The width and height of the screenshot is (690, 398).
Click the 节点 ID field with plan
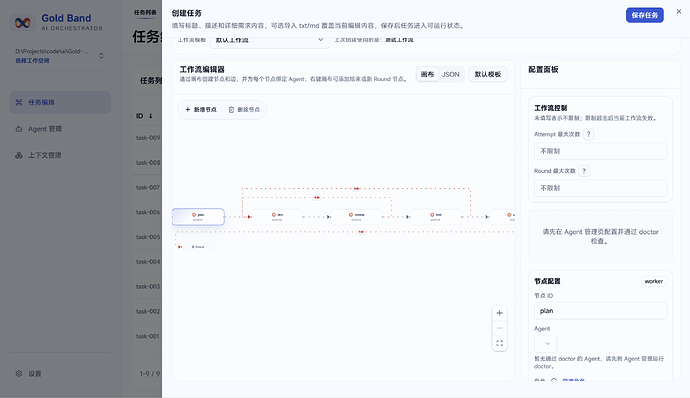pyautogui.click(x=600, y=311)
